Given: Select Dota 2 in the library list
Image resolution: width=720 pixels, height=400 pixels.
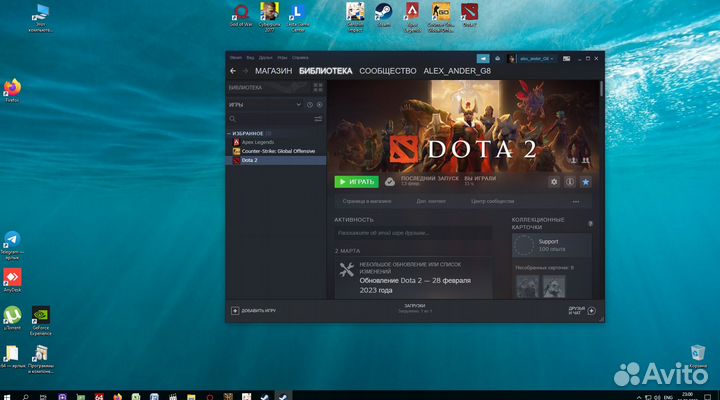Looking at the screenshot, I should pos(276,160).
